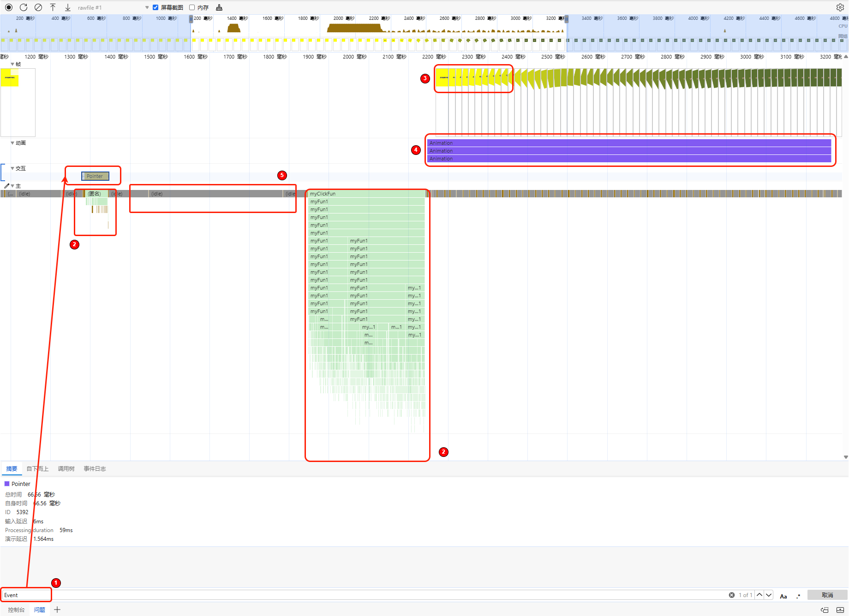Open the 调用树 call tree tab
The width and height of the screenshot is (849, 616).
[66, 468]
